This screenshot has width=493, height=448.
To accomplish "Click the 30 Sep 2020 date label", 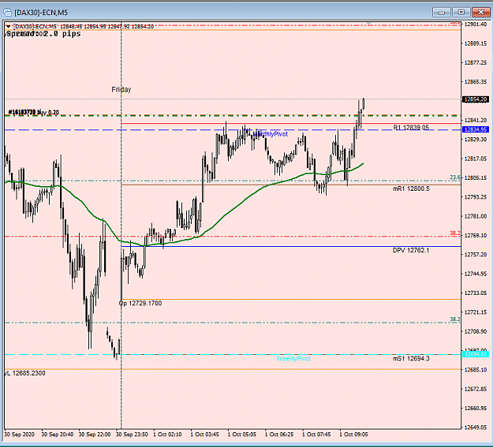I will [x=19, y=434].
